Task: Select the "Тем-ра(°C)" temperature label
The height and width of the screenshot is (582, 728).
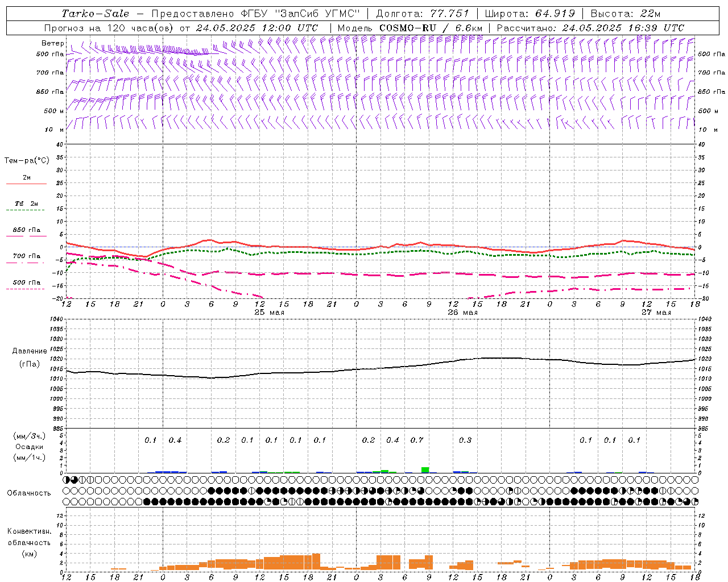Action: [x=27, y=161]
